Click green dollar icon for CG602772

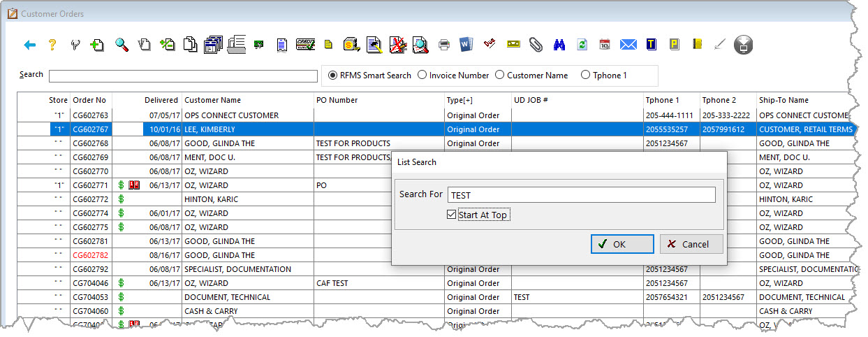pos(121,199)
